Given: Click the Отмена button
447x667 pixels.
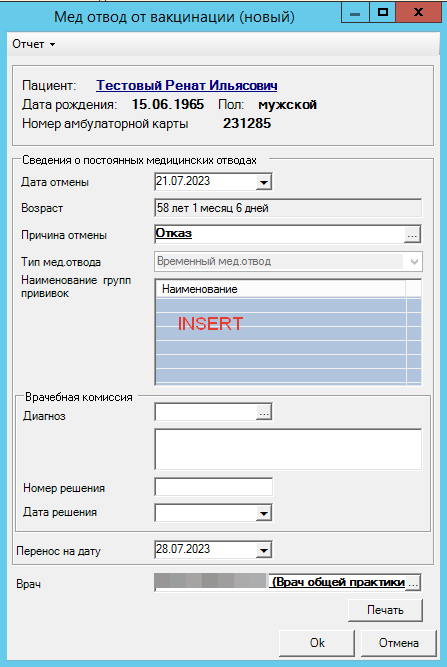Looking at the screenshot, I should (399, 643).
